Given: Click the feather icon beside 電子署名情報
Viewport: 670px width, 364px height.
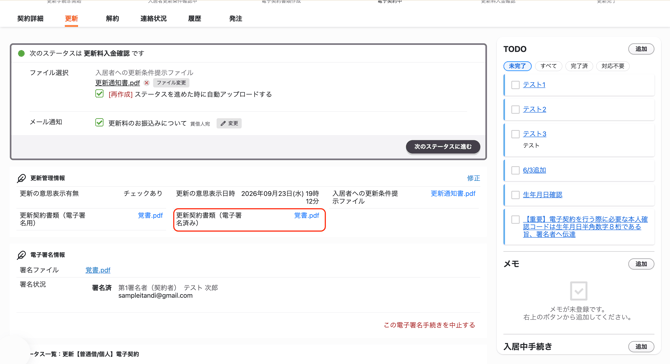Looking at the screenshot, I should point(21,255).
